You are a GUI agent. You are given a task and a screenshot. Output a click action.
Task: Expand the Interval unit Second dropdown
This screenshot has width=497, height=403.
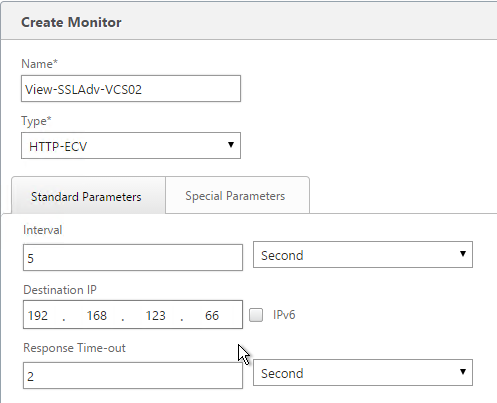(363, 255)
